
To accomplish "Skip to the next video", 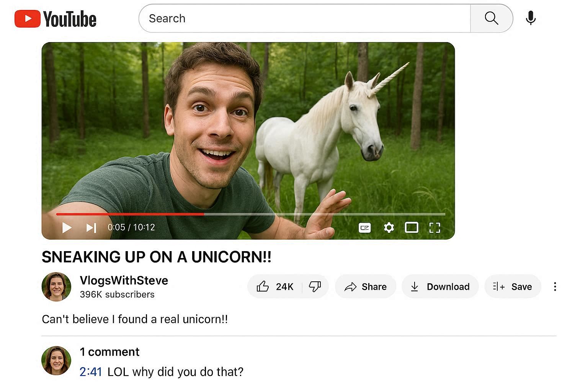I will (x=91, y=227).
